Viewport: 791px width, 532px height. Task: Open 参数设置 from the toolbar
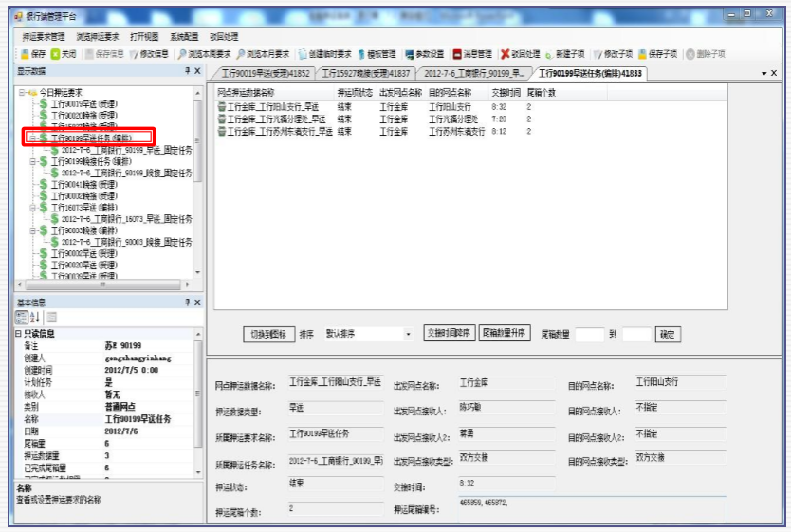[x=424, y=54]
